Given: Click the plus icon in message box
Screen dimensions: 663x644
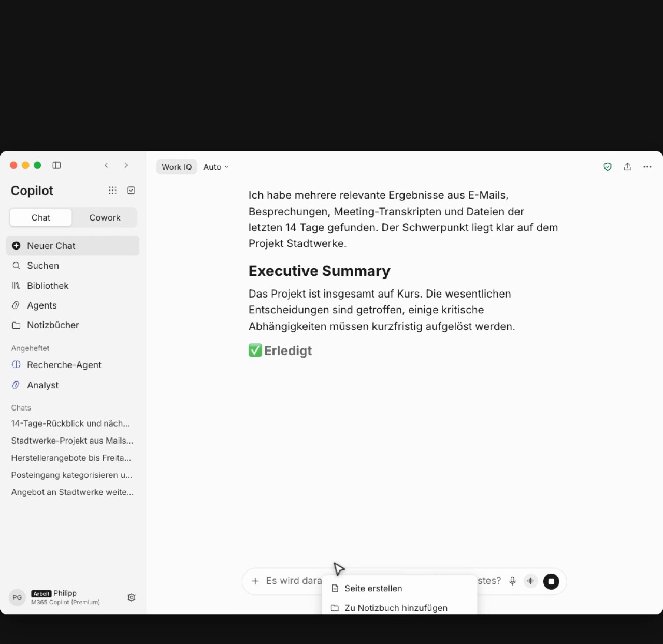Looking at the screenshot, I should pos(255,581).
